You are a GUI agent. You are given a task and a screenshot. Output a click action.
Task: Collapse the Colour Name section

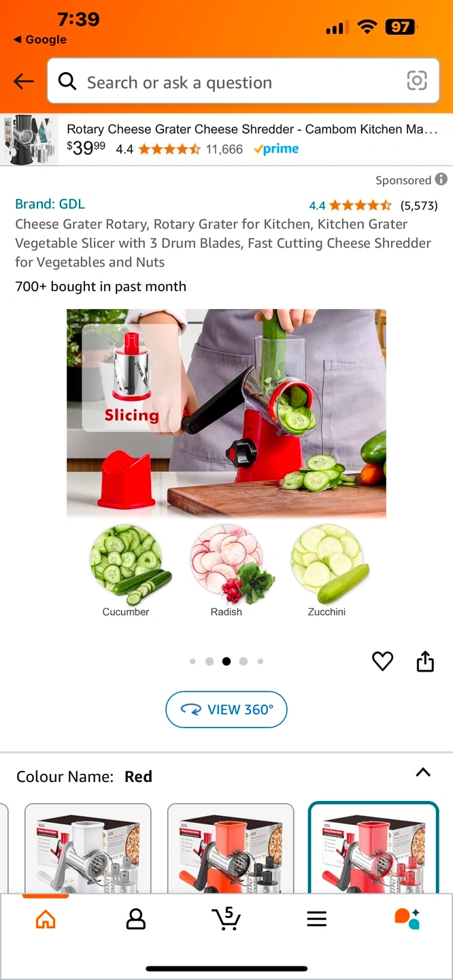click(423, 772)
